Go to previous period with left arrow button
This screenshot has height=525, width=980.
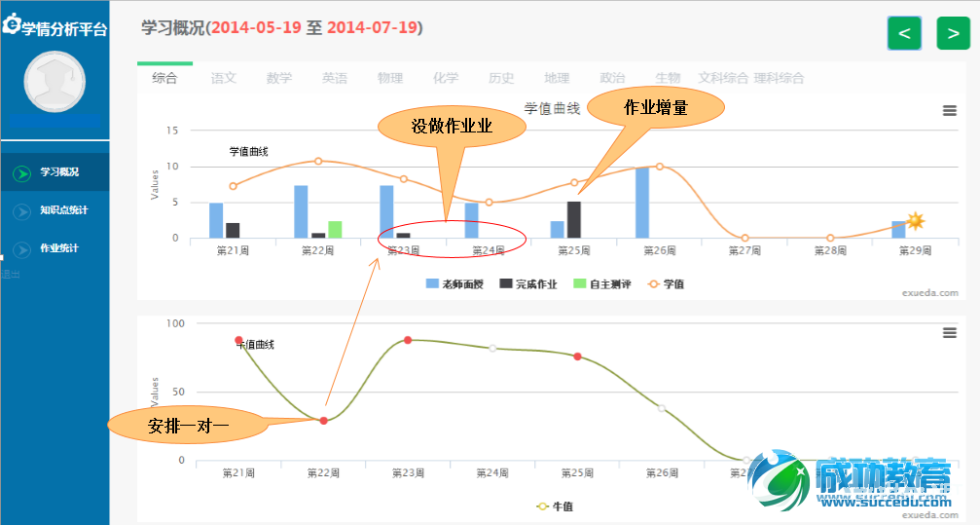(x=904, y=33)
